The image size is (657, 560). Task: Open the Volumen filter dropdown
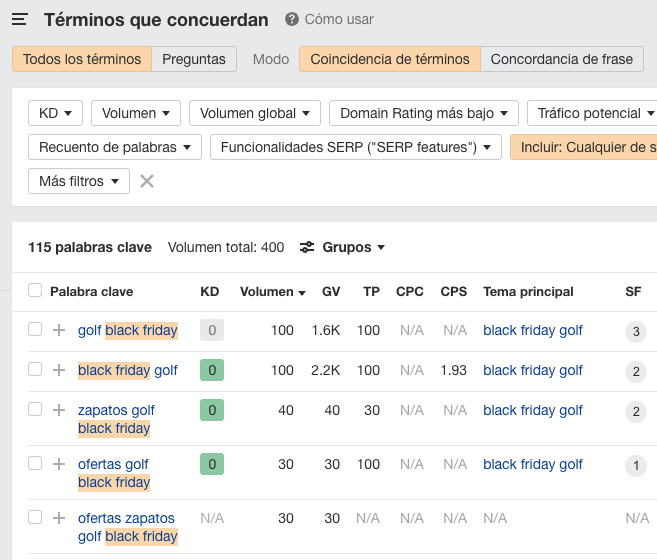(x=136, y=113)
